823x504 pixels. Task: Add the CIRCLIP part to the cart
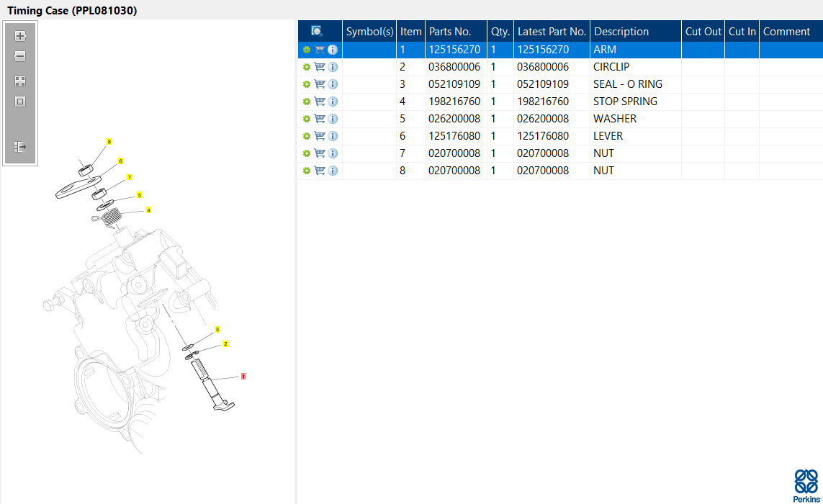[320, 67]
